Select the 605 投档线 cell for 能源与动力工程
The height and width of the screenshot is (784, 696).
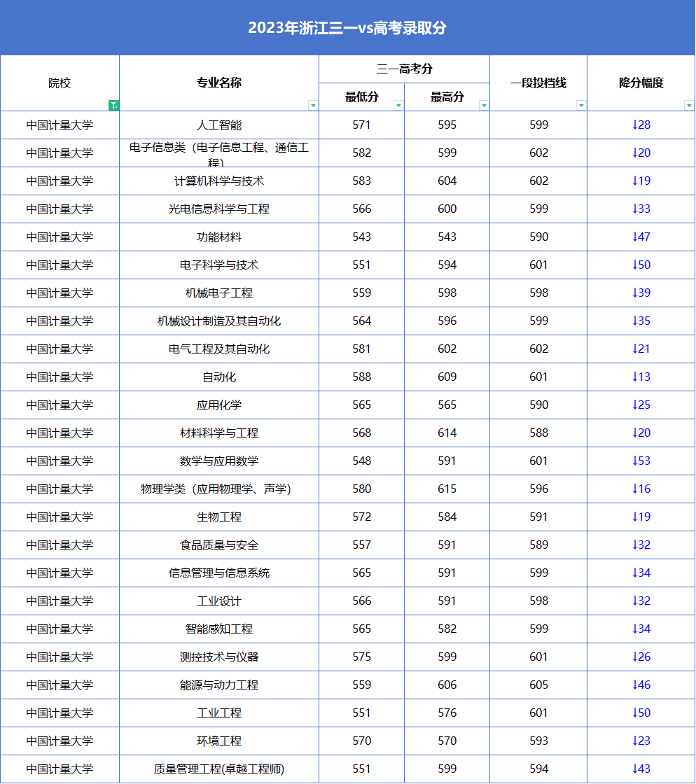tap(538, 685)
